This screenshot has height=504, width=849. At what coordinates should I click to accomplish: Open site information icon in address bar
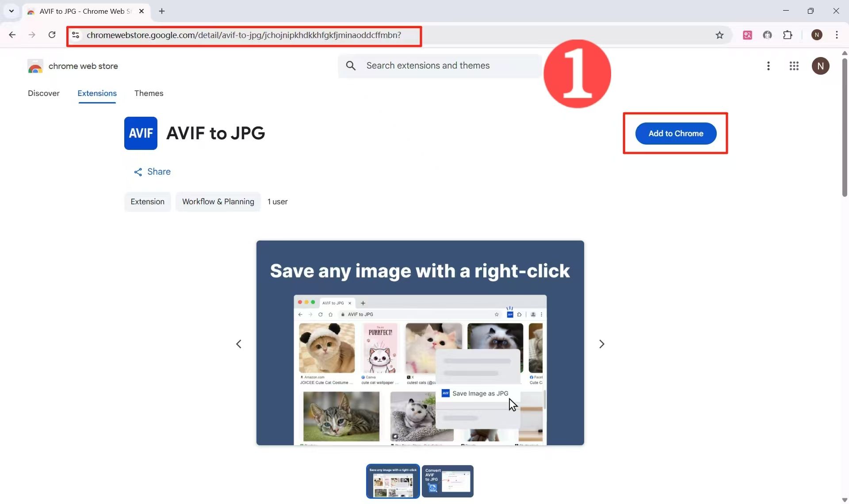pos(76,35)
